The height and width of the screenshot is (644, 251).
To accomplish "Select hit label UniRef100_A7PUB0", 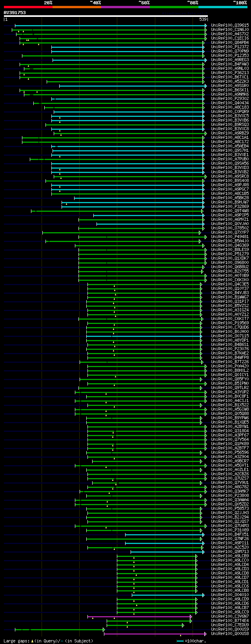I will tap(230, 159).
